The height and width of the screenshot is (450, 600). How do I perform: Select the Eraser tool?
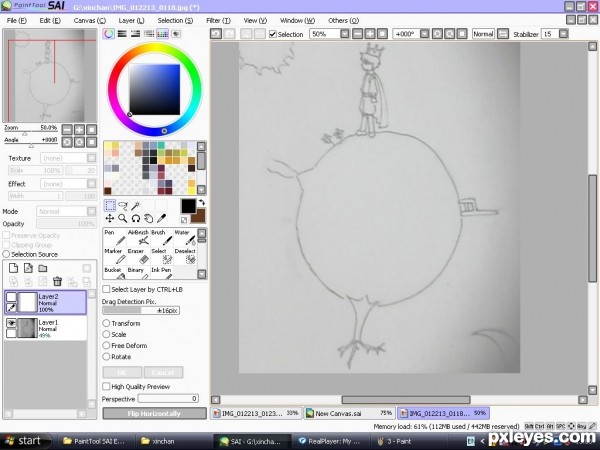coord(138,256)
